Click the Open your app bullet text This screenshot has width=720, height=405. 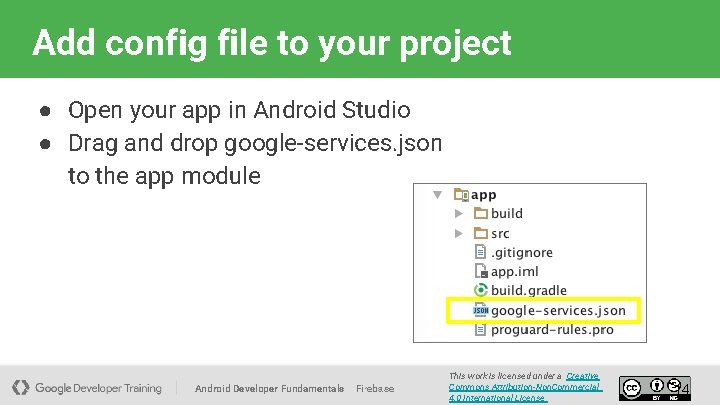239,111
